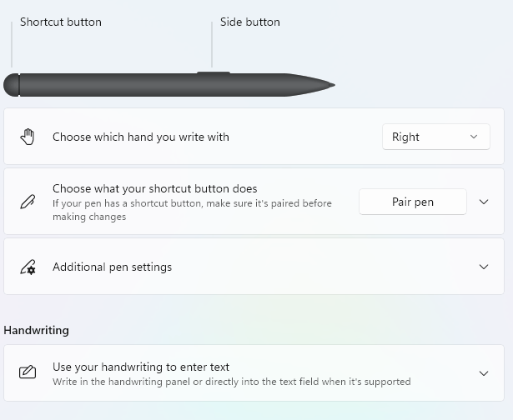
Task: Click the Pair pen button
Action: (413, 202)
